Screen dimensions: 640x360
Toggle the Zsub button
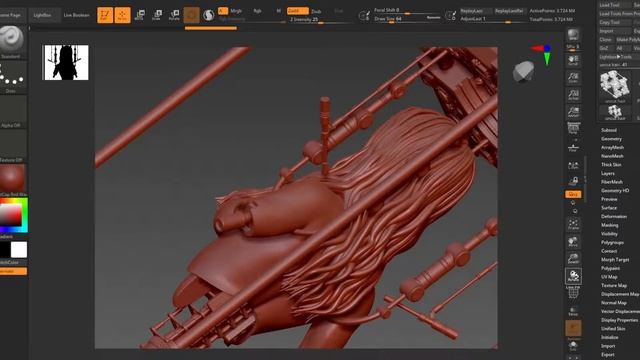coord(316,11)
